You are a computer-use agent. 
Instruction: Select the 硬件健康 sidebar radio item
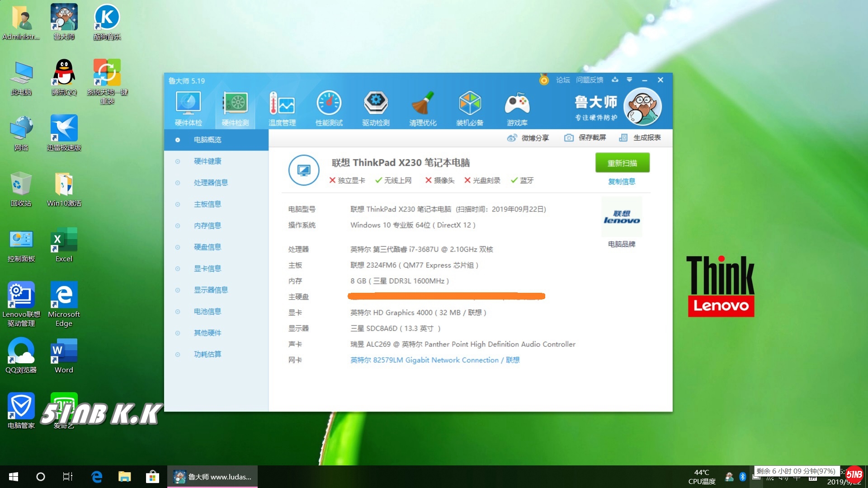(x=178, y=161)
